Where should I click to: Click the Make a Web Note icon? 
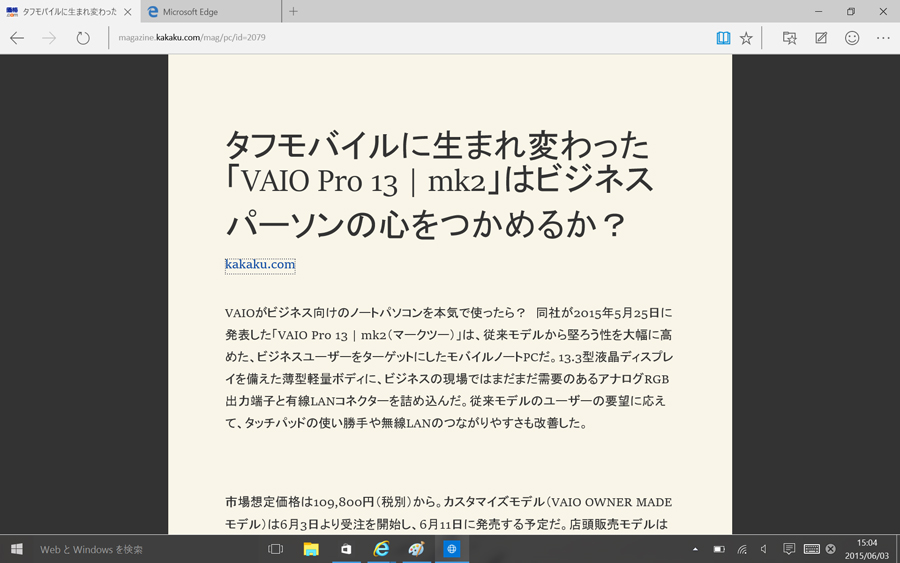coord(821,38)
